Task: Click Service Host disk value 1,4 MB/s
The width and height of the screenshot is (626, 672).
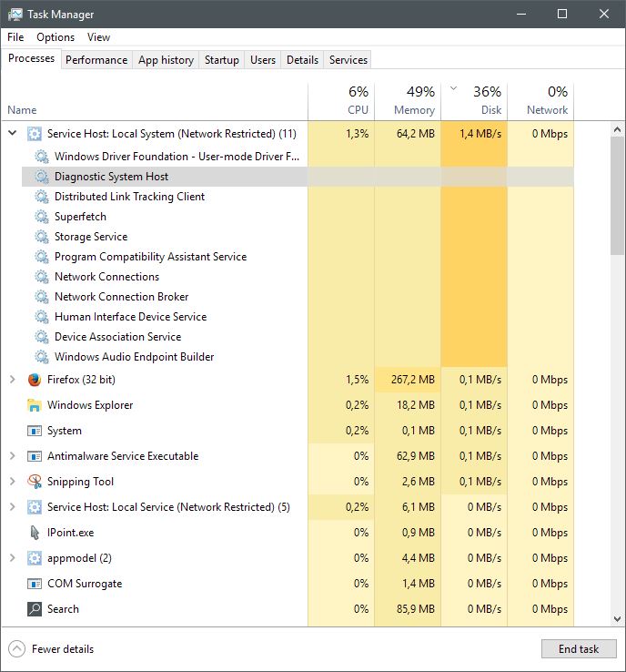Action: (480, 134)
